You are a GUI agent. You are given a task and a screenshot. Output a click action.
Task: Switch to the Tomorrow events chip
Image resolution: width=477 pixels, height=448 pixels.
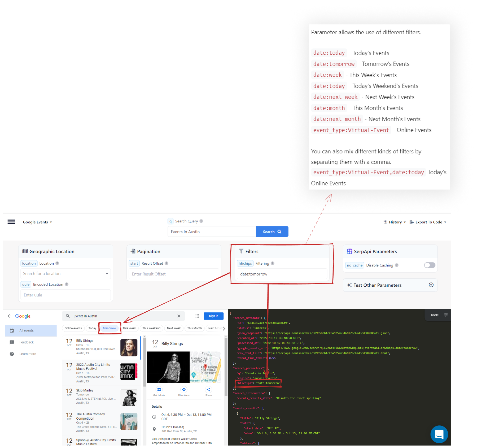[109, 328]
